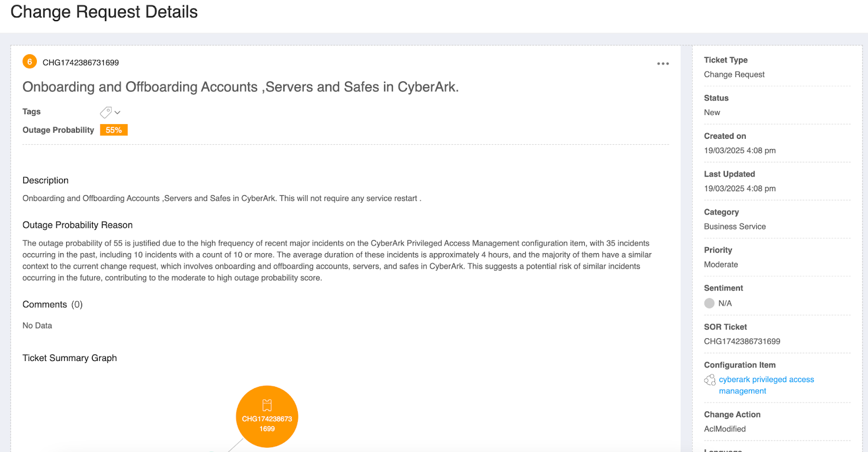Click the tag icon next to Tags
This screenshot has height=452, width=868.
(x=106, y=112)
